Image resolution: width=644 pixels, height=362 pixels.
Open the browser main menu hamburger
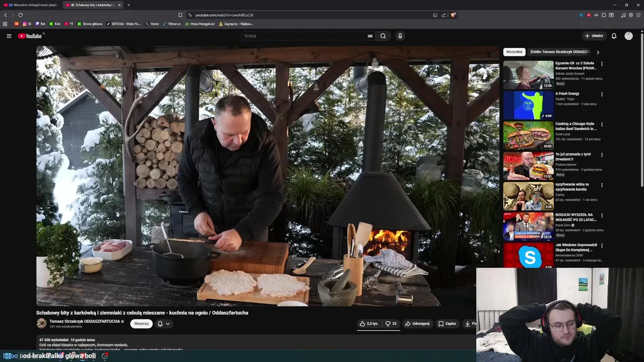pyautogui.click(x=638, y=15)
